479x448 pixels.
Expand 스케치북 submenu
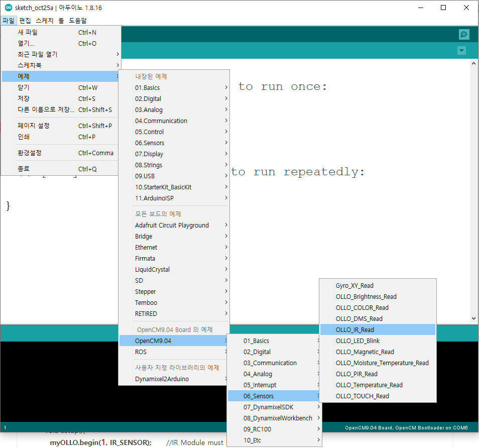60,65
